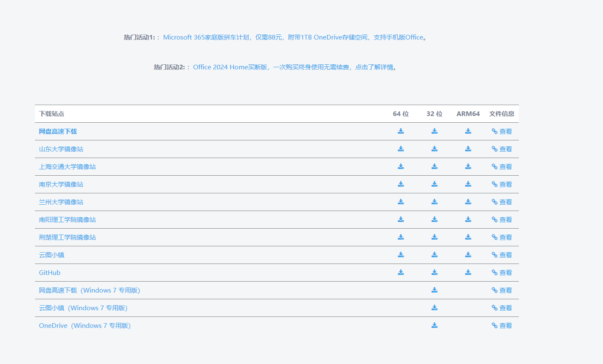Open Microsoft 365家庭版拼车计划 promotion link
This screenshot has height=364, width=603.
pyautogui.click(x=295, y=37)
